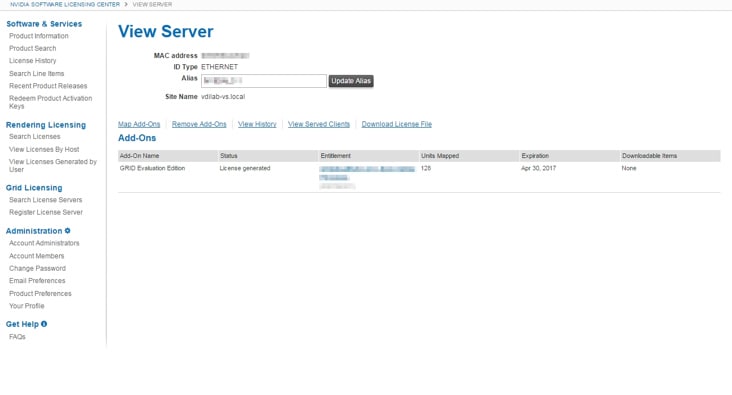Click the Grid Licensing heading
This screenshot has height=395, width=732.
click(x=34, y=188)
